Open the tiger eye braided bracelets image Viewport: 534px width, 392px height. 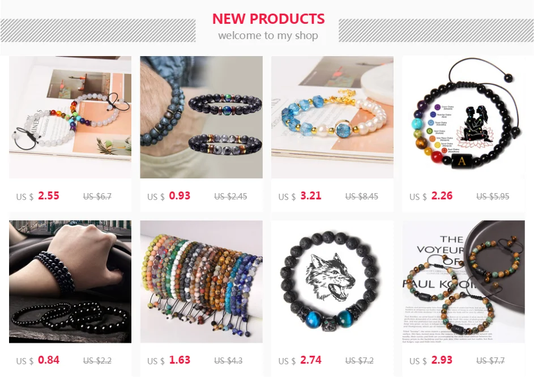tap(464, 282)
